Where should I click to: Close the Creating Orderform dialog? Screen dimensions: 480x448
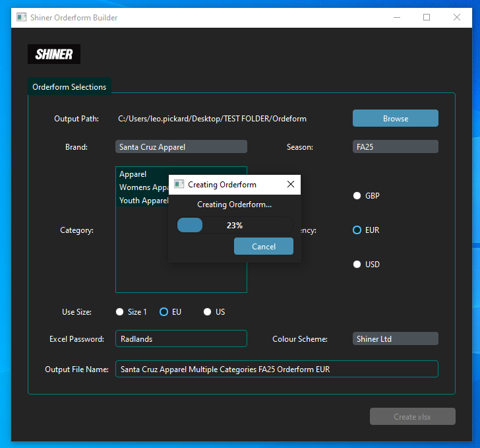pos(291,185)
